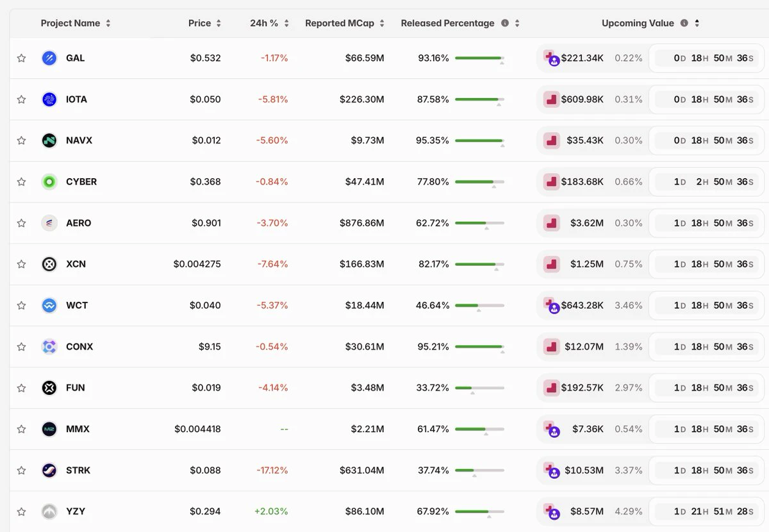Open the YZY token logo
The width and height of the screenshot is (769, 532).
pyautogui.click(x=49, y=511)
